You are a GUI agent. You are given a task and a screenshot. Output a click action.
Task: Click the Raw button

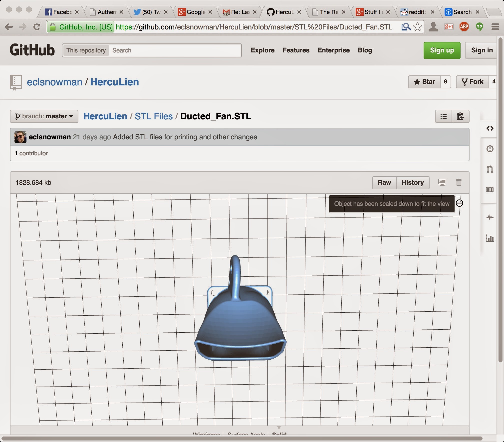point(384,183)
